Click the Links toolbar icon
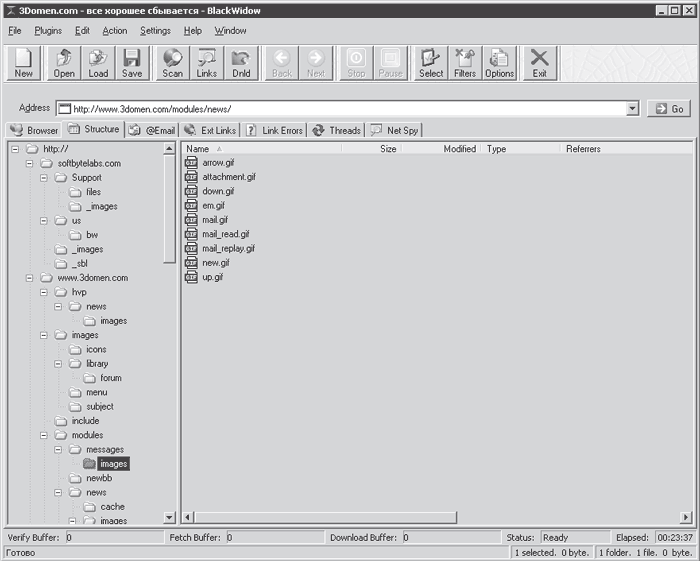This screenshot has height=561, width=700. coord(207,63)
